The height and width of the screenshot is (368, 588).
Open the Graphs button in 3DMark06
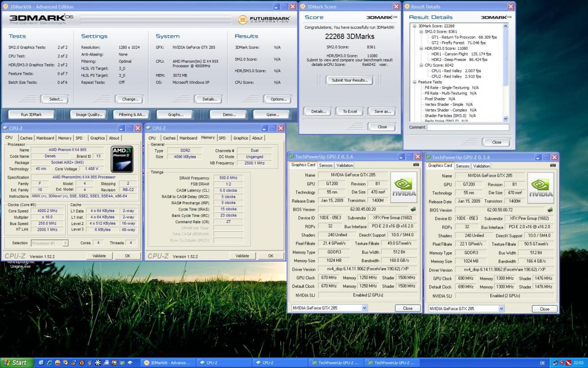pyautogui.click(x=176, y=114)
